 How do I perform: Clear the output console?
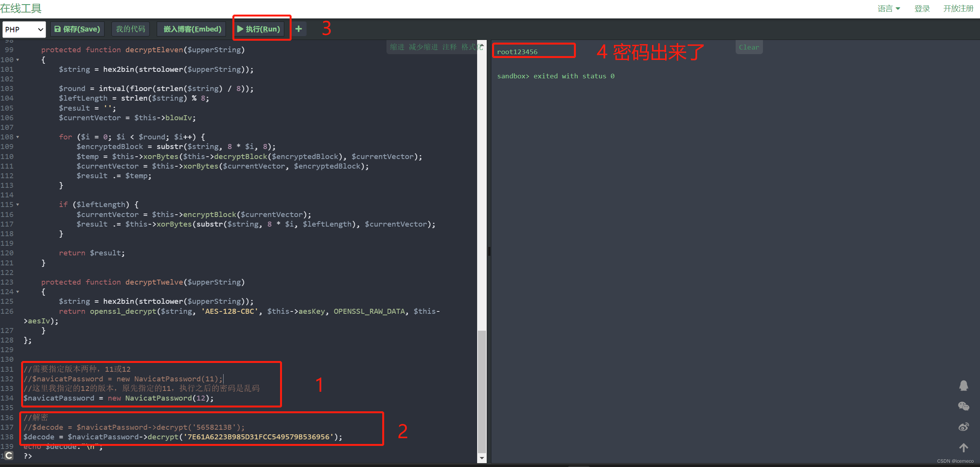click(749, 47)
